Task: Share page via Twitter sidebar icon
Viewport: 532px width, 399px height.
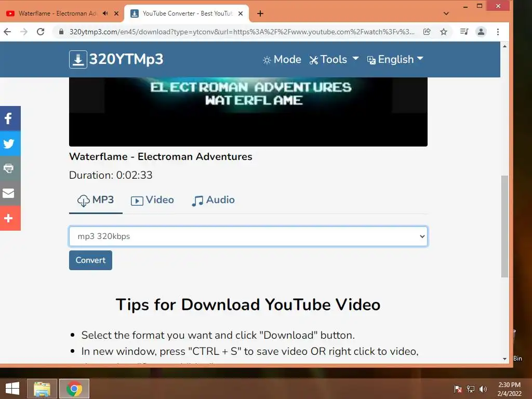Action: click(x=9, y=143)
